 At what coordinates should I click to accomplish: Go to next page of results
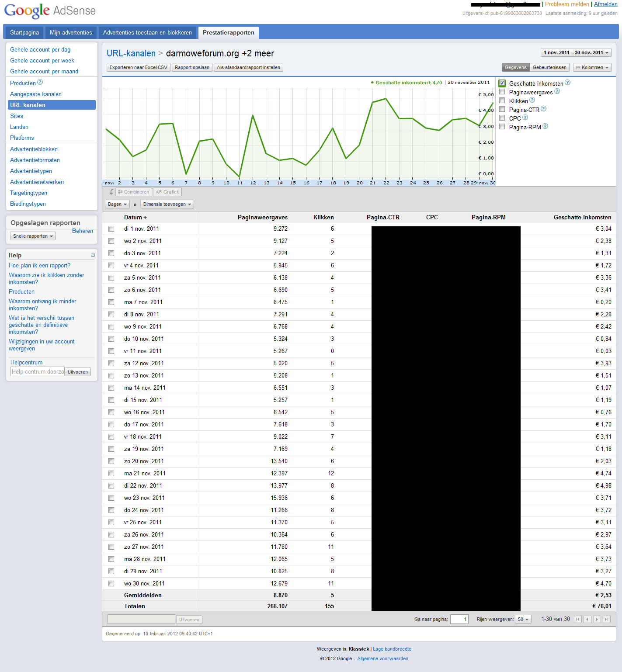[597, 619]
